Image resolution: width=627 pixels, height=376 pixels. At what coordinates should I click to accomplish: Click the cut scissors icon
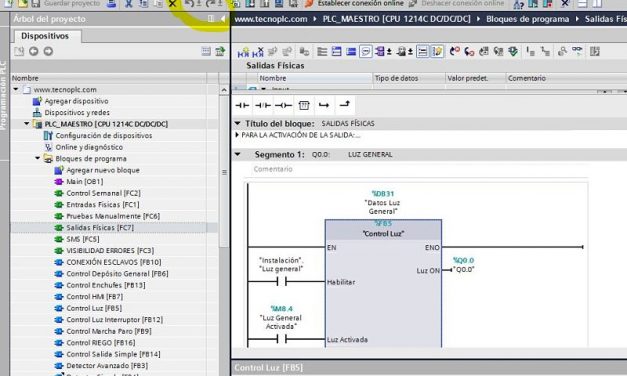point(128,4)
